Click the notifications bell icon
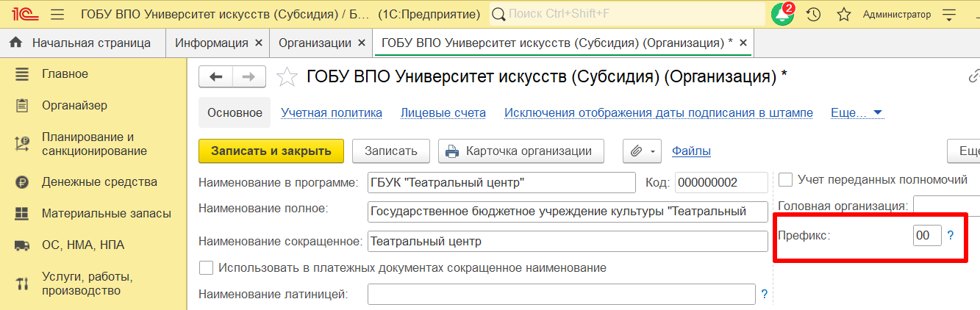 (782, 15)
